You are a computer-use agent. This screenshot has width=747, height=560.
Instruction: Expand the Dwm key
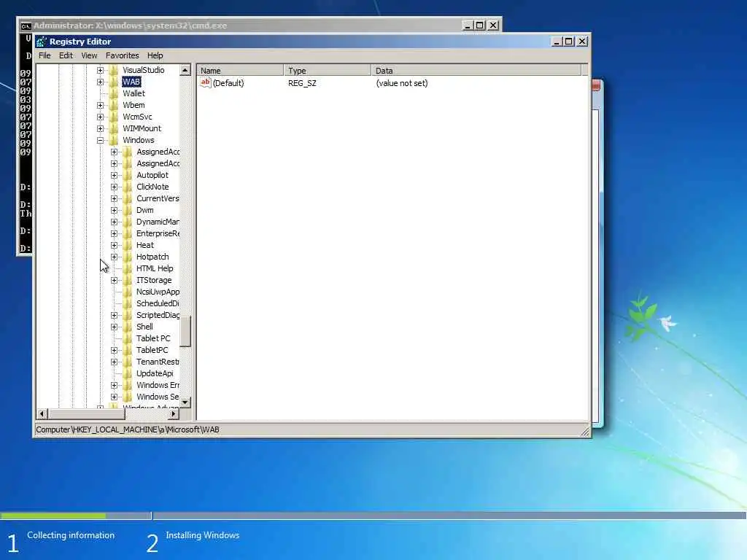point(114,211)
